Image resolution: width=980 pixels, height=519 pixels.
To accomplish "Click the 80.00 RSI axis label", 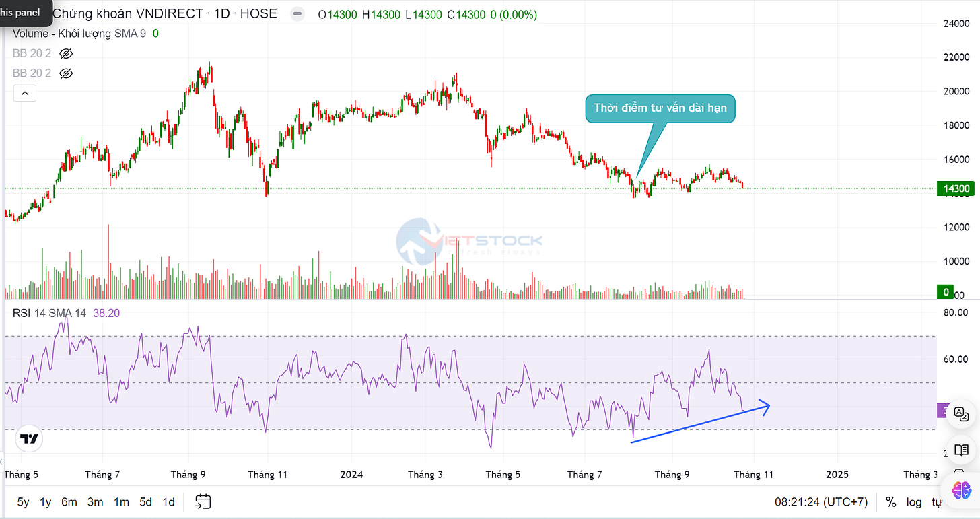I will tap(956, 312).
